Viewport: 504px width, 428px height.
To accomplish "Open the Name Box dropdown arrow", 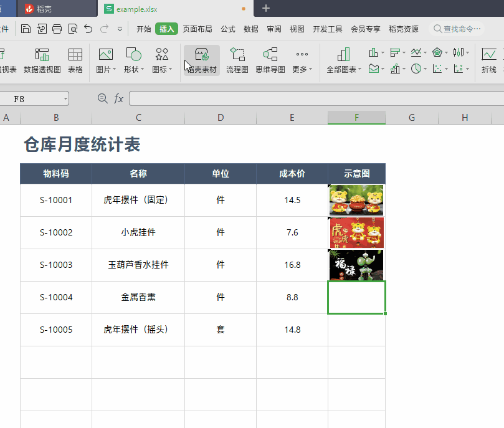I will pyautogui.click(x=65, y=98).
